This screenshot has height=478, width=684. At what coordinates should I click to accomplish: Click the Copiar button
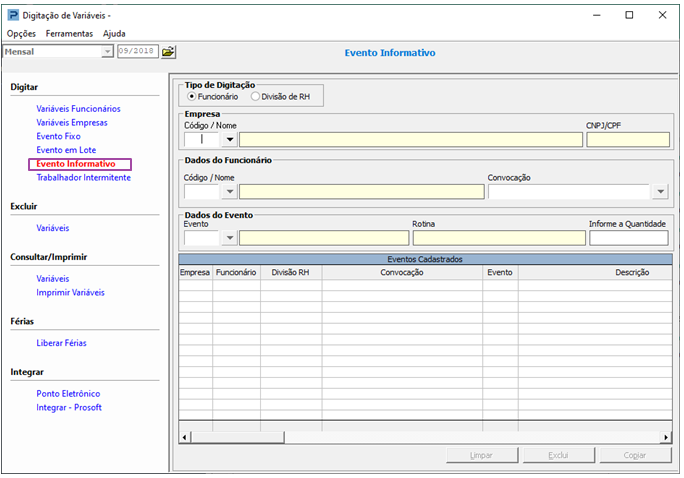pyautogui.click(x=635, y=455)
